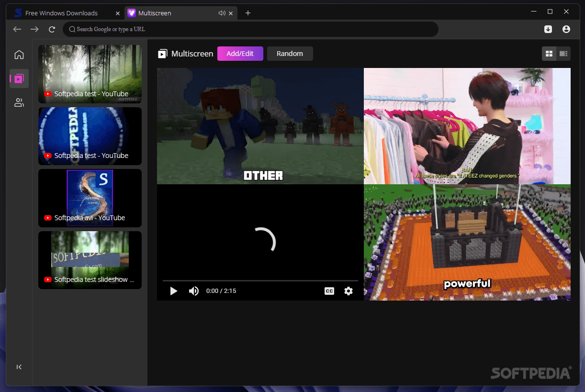Open the downloads icon in toolbar

548,29
